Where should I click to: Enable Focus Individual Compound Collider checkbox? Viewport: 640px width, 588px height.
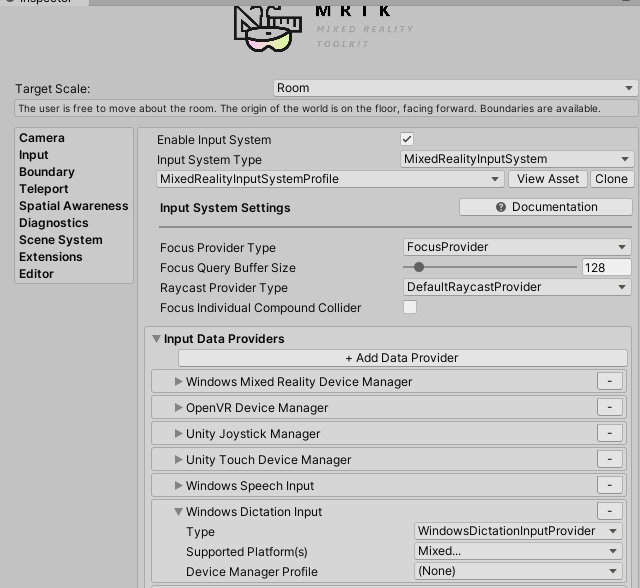pos(410,307)
